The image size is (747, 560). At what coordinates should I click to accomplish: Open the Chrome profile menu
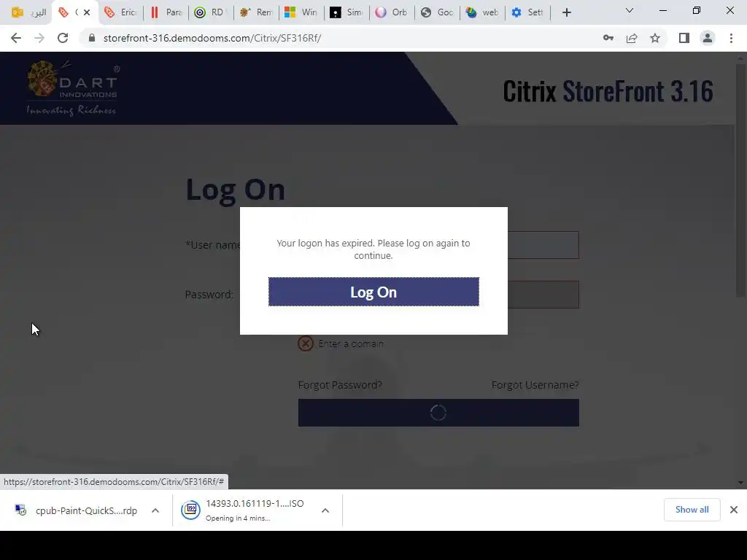point(708,38)
